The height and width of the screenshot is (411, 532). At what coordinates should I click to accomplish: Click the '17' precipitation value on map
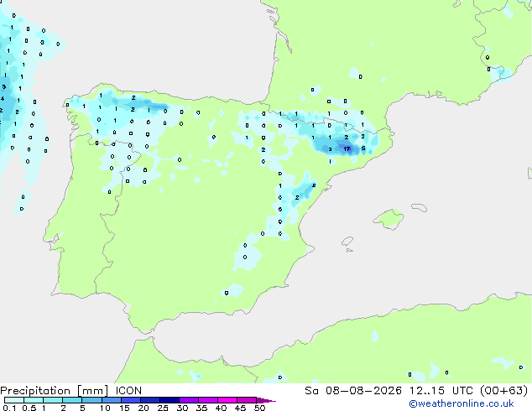coord(347,148)
